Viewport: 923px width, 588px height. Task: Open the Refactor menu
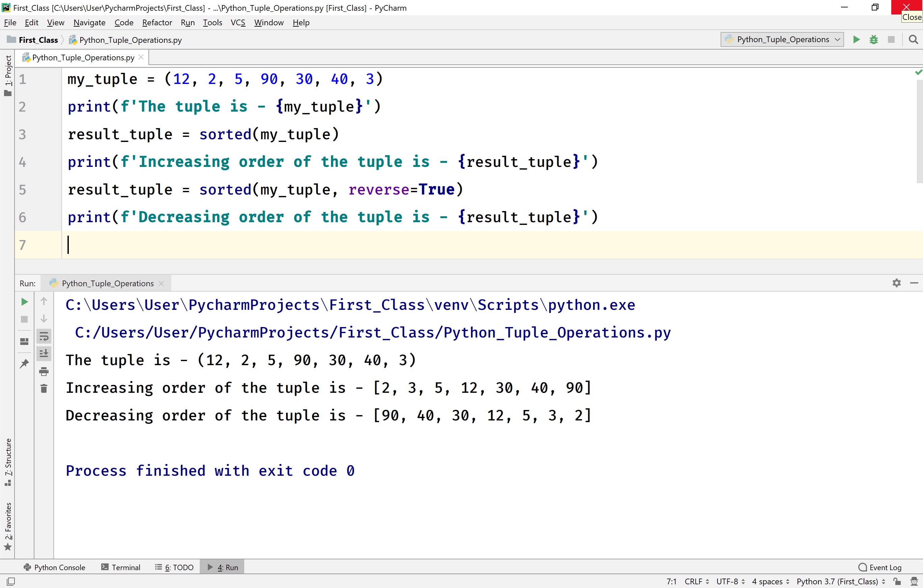coord(157,22)
